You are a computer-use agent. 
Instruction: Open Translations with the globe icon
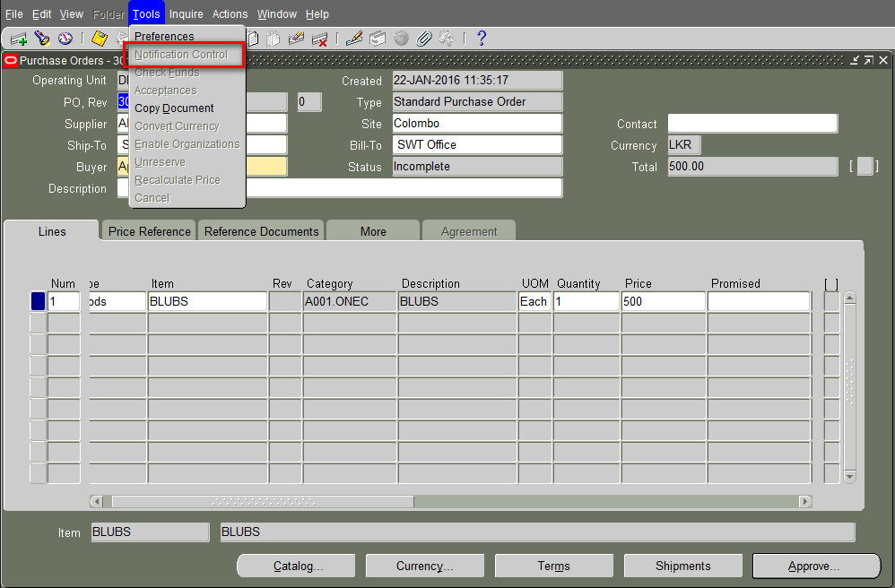coord(401,39)
